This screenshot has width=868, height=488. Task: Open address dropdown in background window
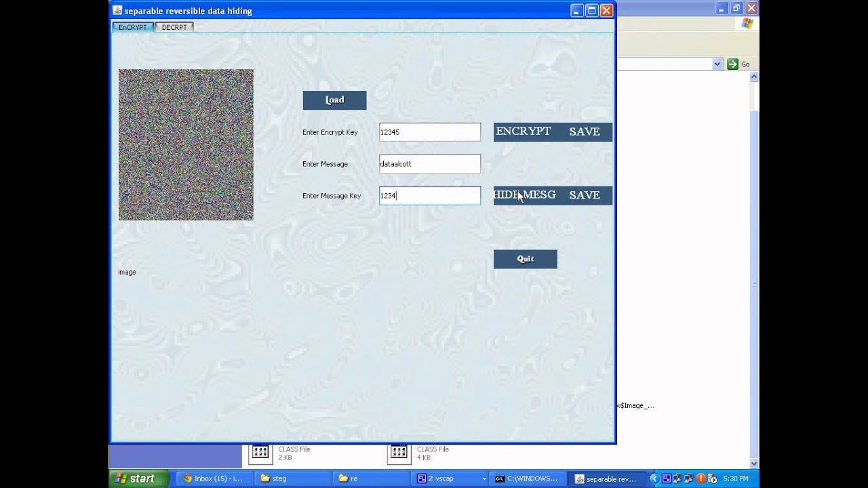click(717, 64)
